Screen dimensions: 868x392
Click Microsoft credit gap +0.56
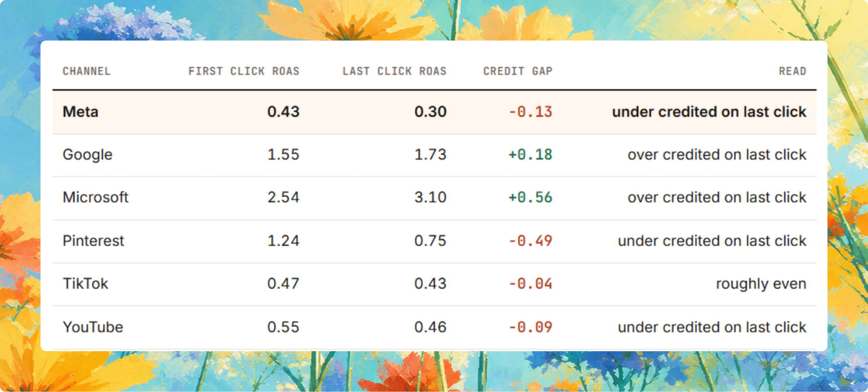[x=531, y=198]
